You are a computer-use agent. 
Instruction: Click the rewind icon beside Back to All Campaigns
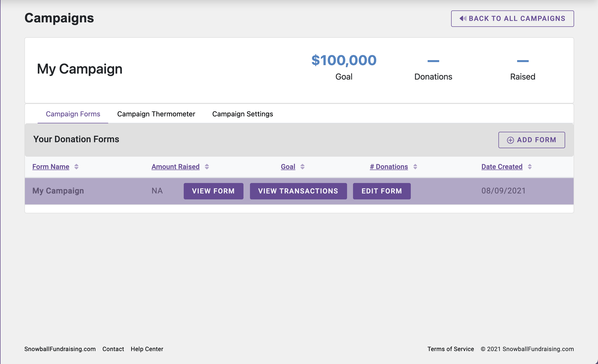click(x=462, y=18)
